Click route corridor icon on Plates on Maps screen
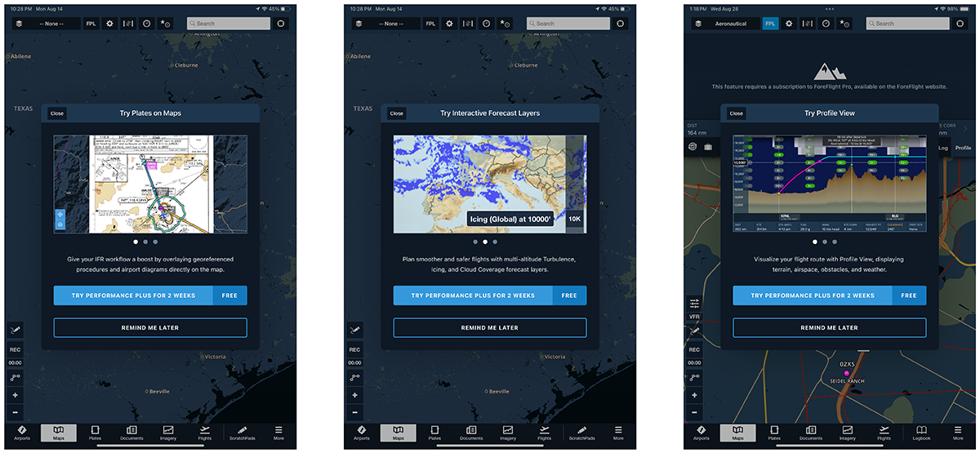980x453 pixels. pyautogui.click(x=127, y=24)
